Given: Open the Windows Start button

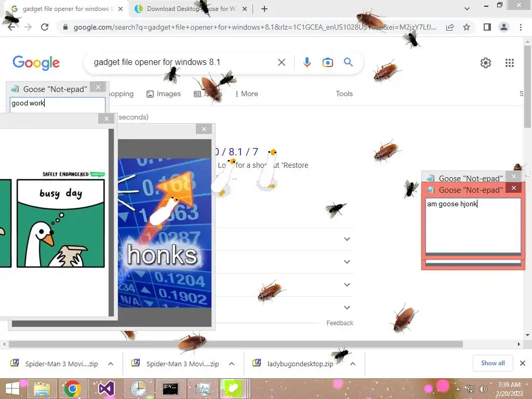Looking at the screenshot, I should pyautogui.click(x=12, y=389).
